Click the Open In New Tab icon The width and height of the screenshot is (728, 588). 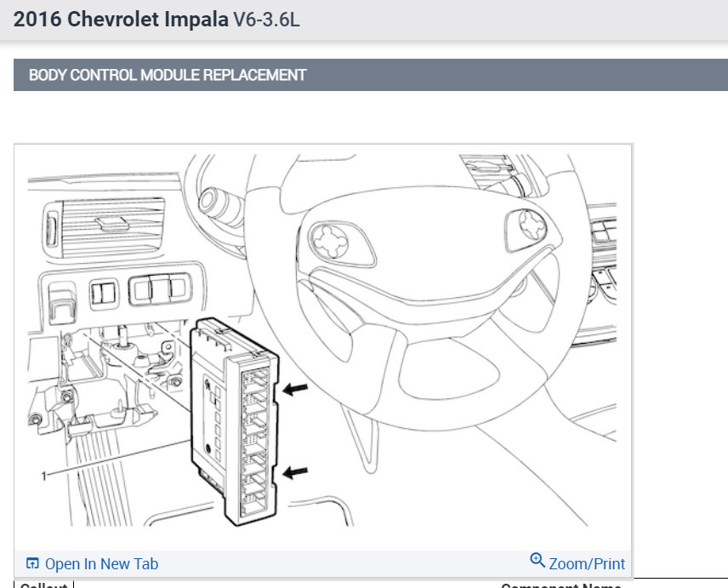pyautogui.click(x=32, y=563)
